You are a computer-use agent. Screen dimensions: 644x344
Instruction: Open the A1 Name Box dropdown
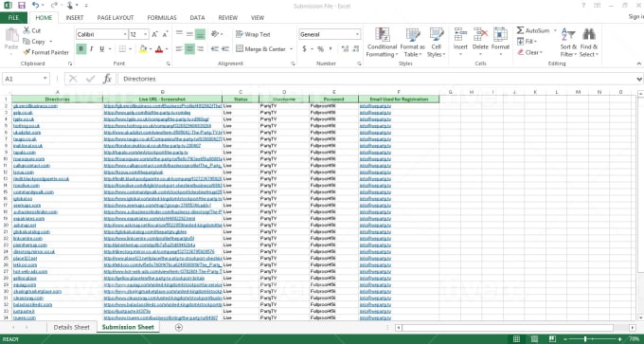45,79
